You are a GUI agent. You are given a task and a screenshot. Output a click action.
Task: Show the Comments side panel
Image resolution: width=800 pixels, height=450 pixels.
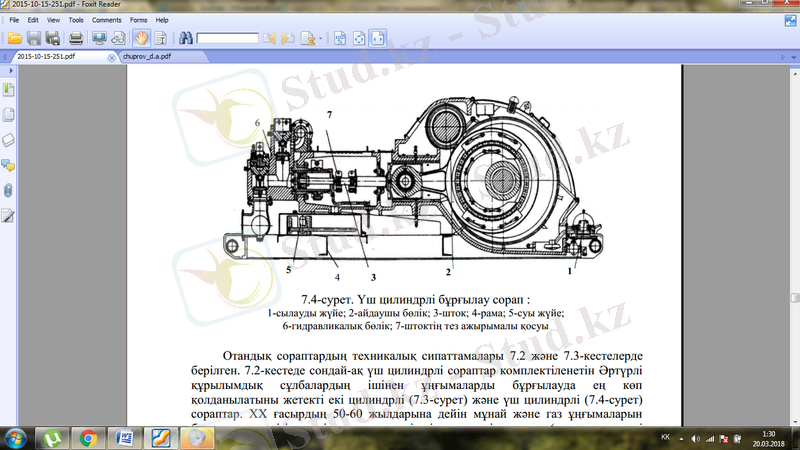pyautogui.click(x=8, y=165)
